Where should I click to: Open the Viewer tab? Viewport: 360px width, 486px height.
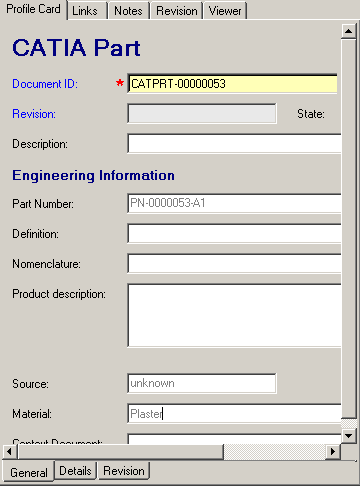point(225,11)
